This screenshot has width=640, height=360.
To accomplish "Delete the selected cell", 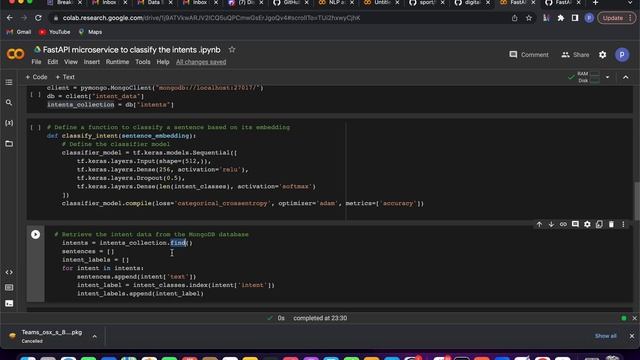I will tap(611, 224).
